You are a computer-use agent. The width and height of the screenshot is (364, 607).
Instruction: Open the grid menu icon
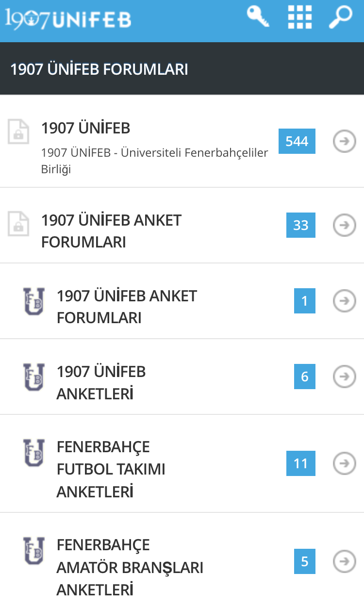point(300,17)
